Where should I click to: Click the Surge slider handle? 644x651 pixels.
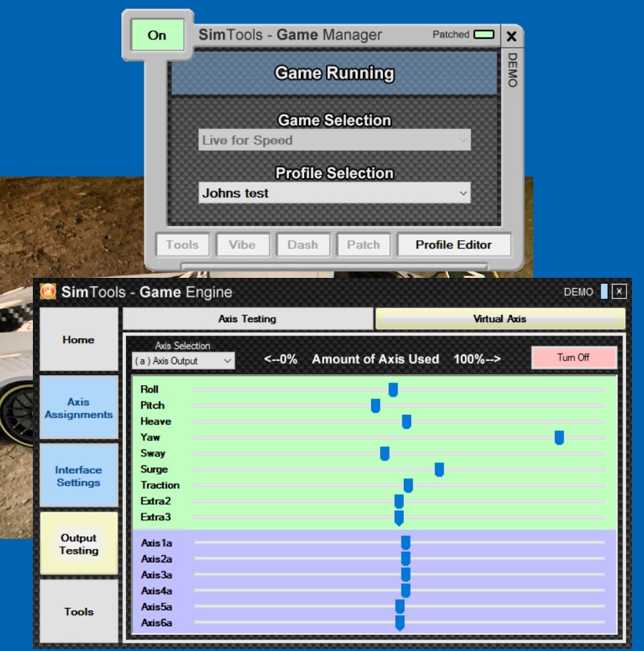pos(439,470)
